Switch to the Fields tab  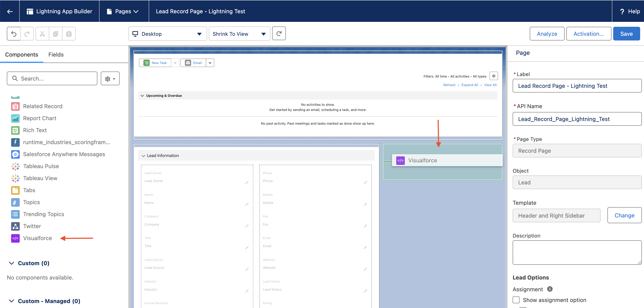click(56, 55)
